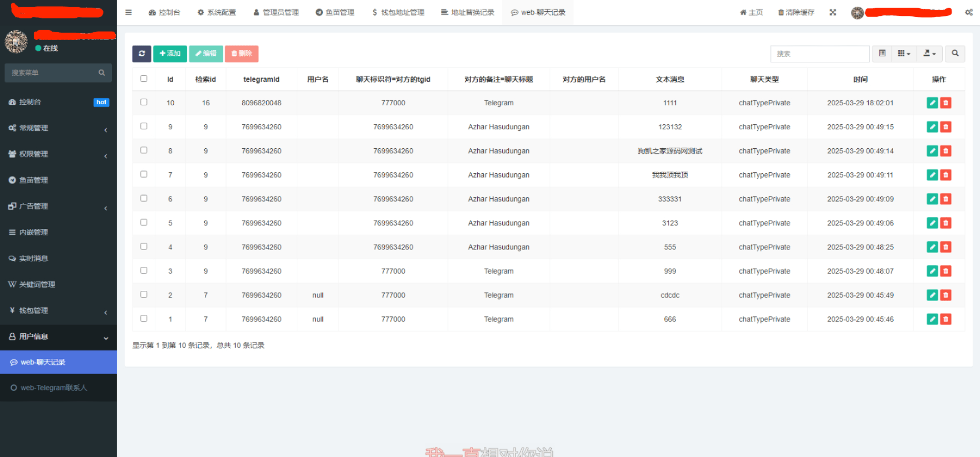Delete record with Id 7
Image resolution: width=980 pixels, height=457 pixels.
(x=946, y=175)
